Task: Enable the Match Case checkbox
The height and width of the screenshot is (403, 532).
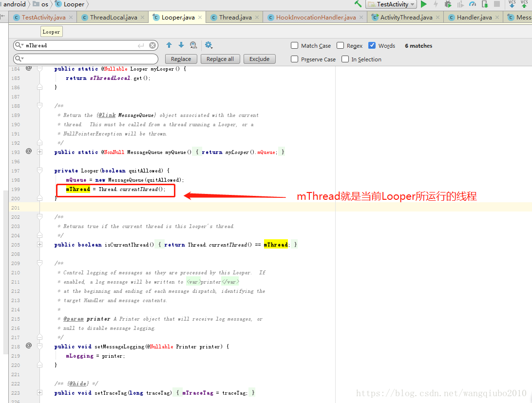Action: tap(294, 45)
